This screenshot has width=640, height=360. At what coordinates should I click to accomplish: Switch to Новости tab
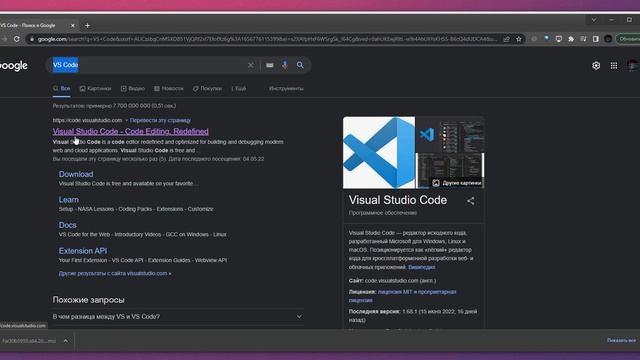tap(169, 89)
